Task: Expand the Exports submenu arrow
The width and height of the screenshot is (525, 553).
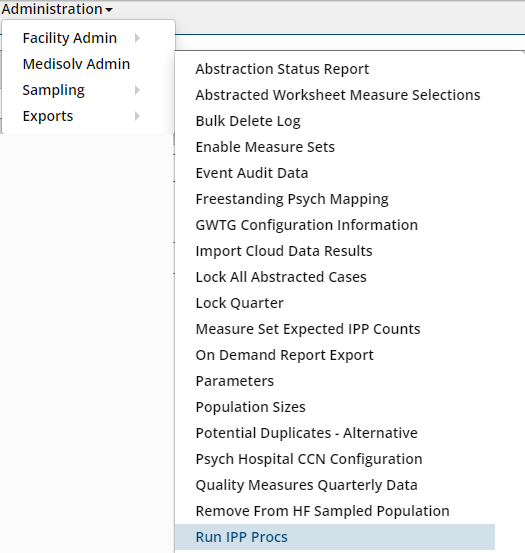Action: coord(138,116)
